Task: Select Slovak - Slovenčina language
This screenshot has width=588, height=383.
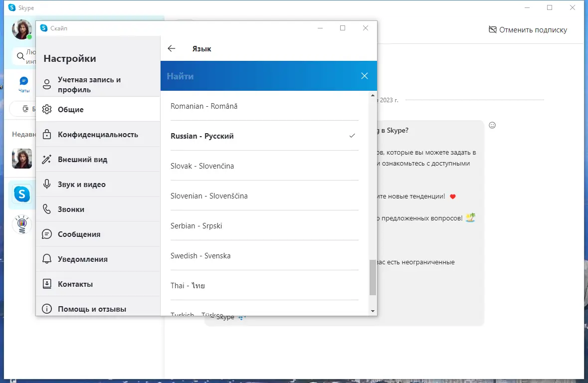Action: [x=264, y=166]
